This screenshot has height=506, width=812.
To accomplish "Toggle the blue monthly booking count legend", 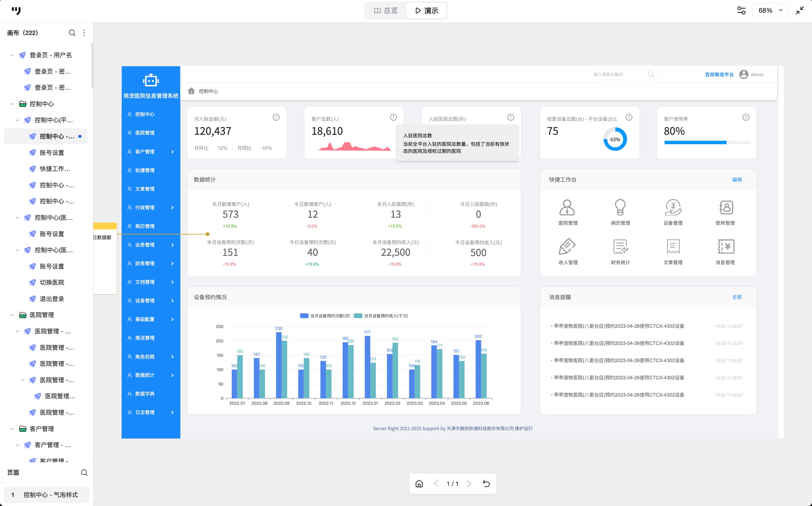I will (304, 316).
